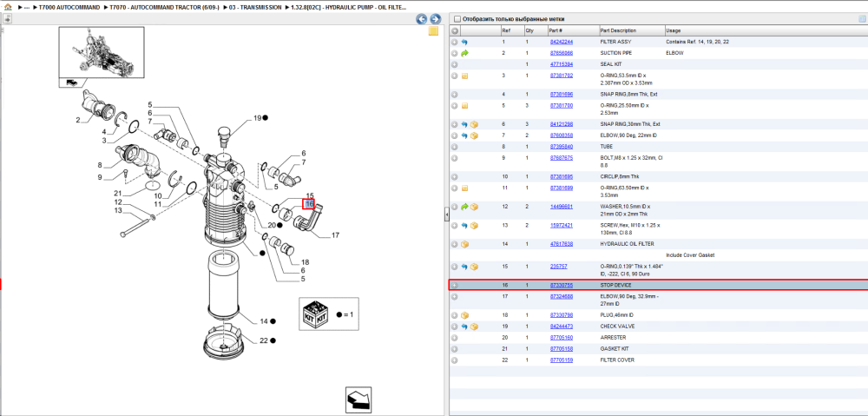Click the KIT legend icon in the diagram
The image size is (868, 416).
tap(315, 314)
